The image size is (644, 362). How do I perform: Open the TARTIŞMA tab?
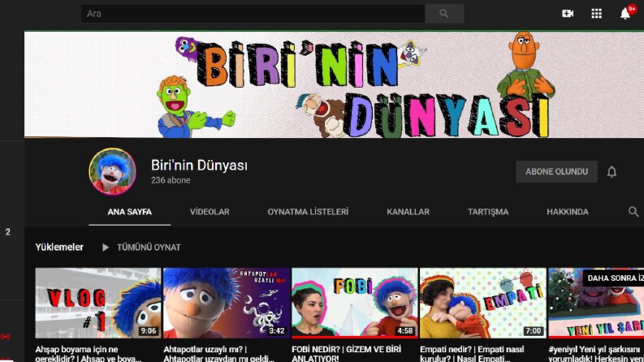(x=488, y=212)
